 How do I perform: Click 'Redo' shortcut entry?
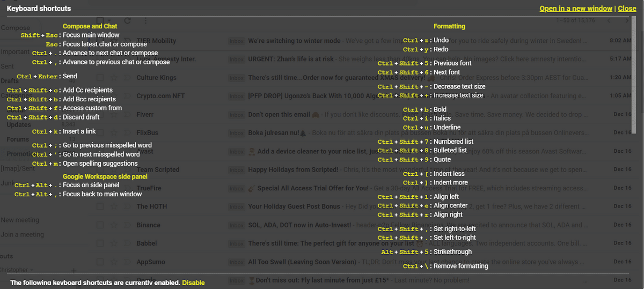pos(441,49)
